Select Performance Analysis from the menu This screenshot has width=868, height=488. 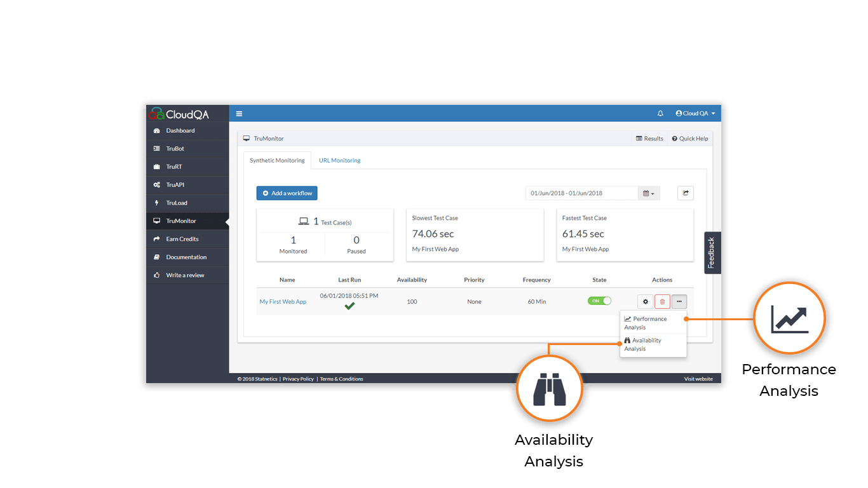[647, 323]
